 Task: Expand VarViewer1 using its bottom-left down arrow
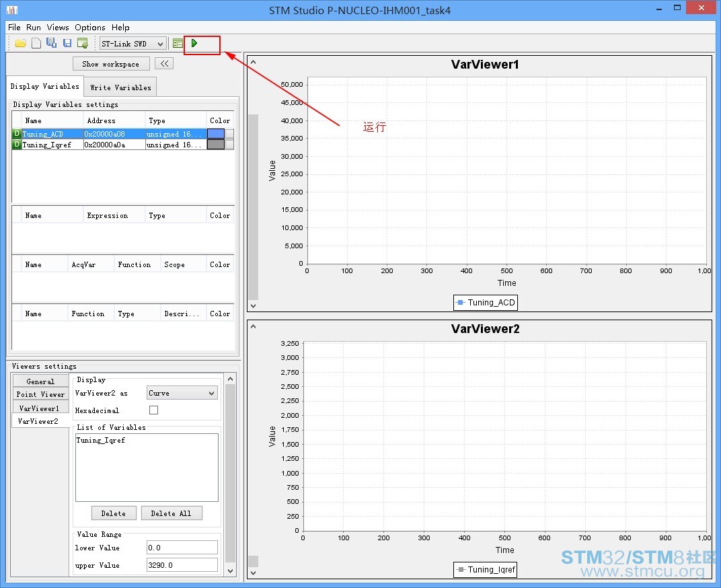(253, 305)
